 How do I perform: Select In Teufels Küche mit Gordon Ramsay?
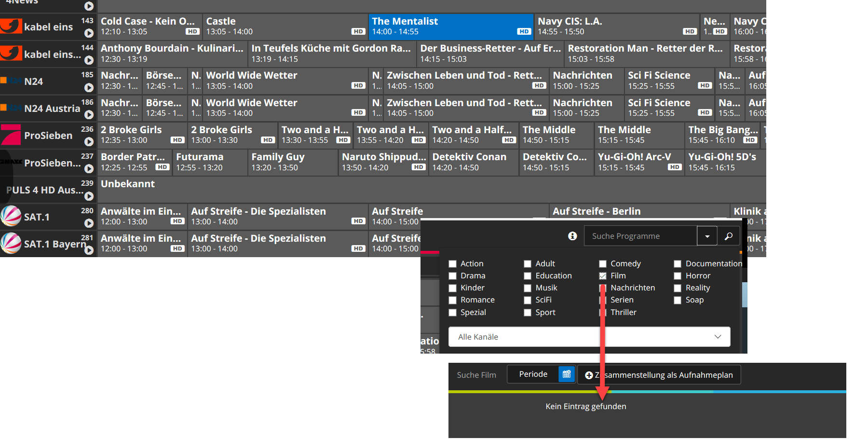332,54
